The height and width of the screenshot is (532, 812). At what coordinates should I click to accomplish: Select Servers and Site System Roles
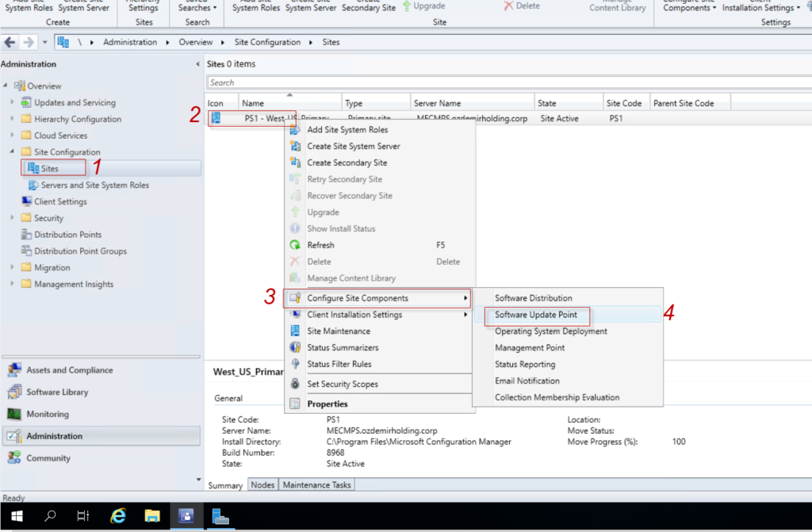95,185
